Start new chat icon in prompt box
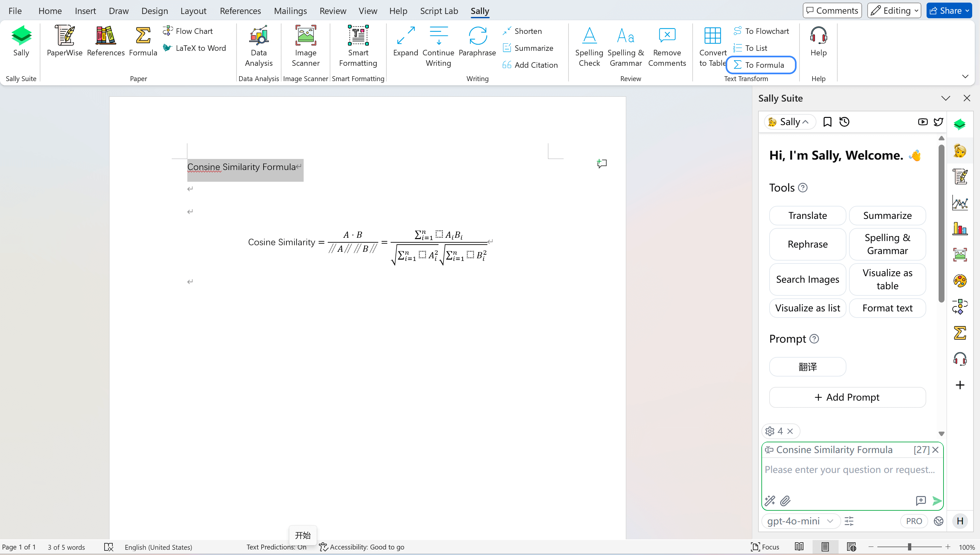Viewport: 980px width, 555px height. (920, 501)
